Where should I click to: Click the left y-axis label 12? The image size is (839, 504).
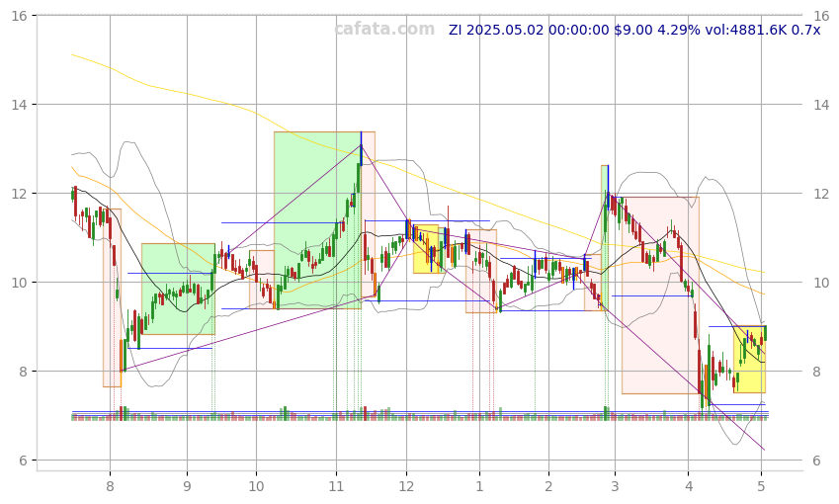click(x=19, y=194)
